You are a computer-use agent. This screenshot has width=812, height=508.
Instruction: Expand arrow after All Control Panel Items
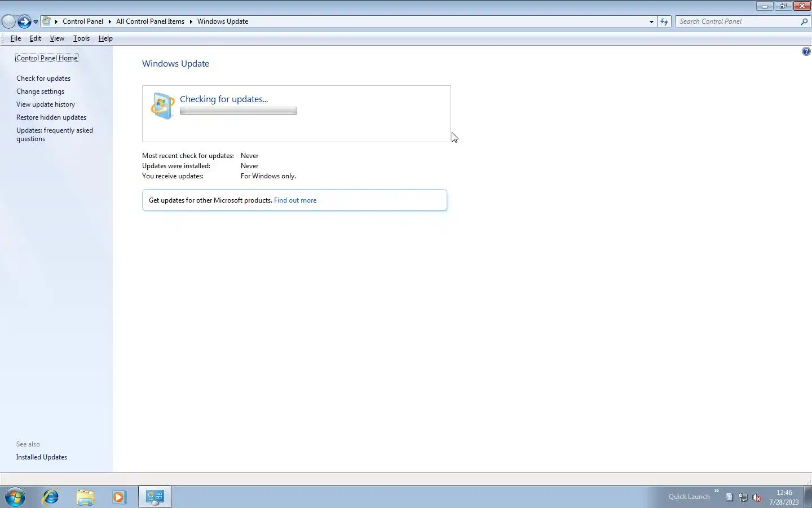191,21
